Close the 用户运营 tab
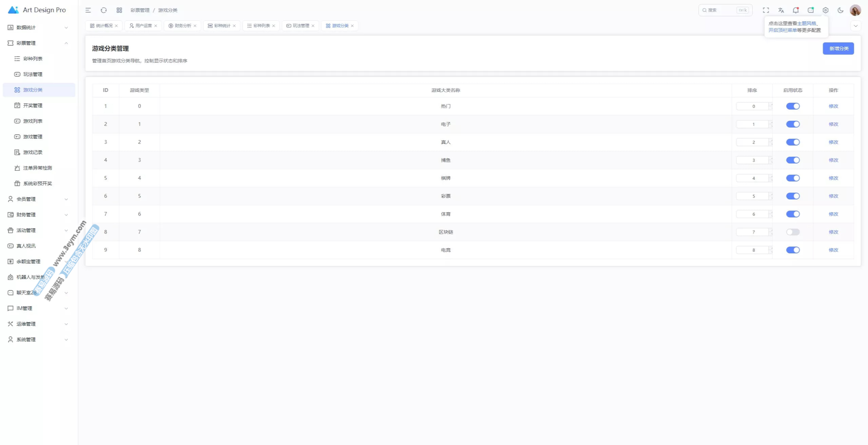This screenshot has width=868, height=445. point(156,26)
